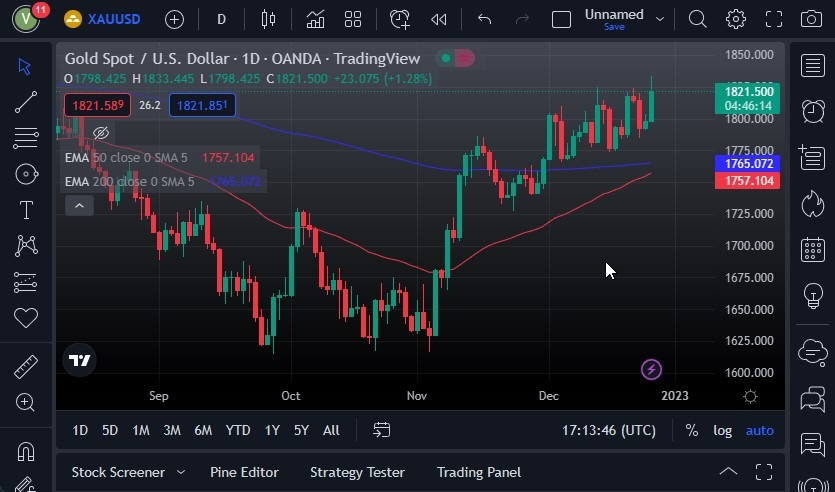Open the Fibonacci retracement tool
The image size is (835, 492).
click(26, 137)
